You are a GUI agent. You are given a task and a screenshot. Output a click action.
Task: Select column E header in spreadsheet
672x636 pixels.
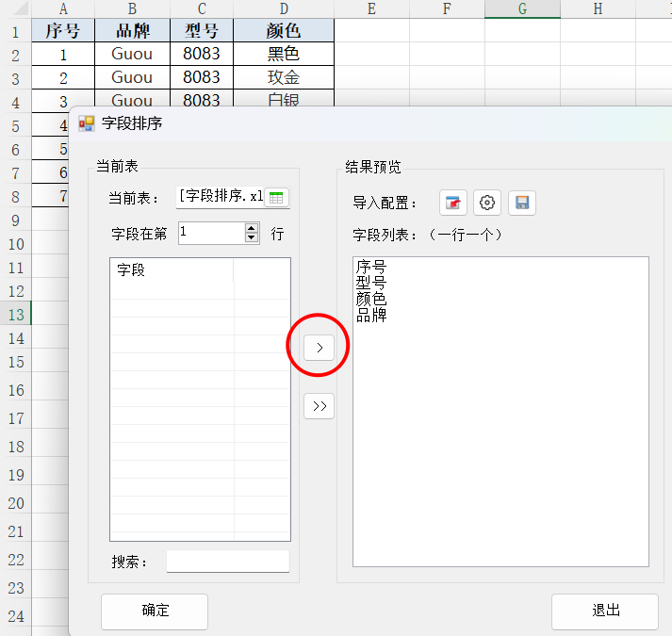pyautogui.click(x=371, y=8)
